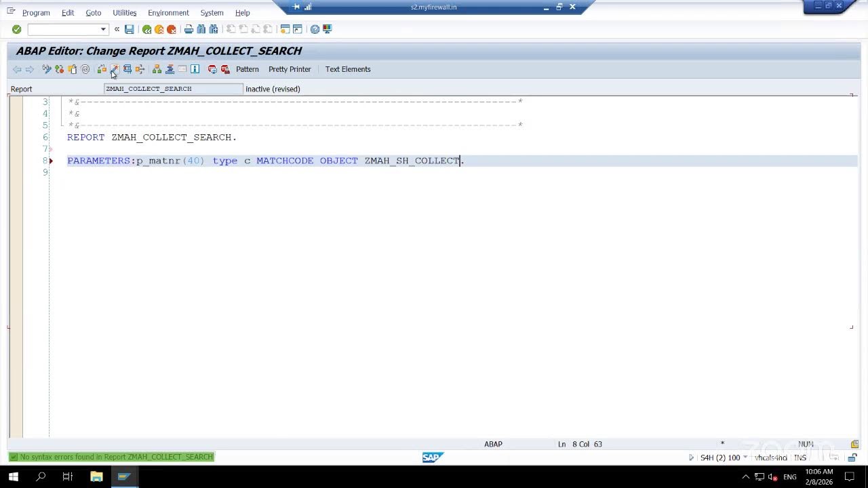Click the ENG language indicator
Screen dimensions: 868x488
point(790,477)
